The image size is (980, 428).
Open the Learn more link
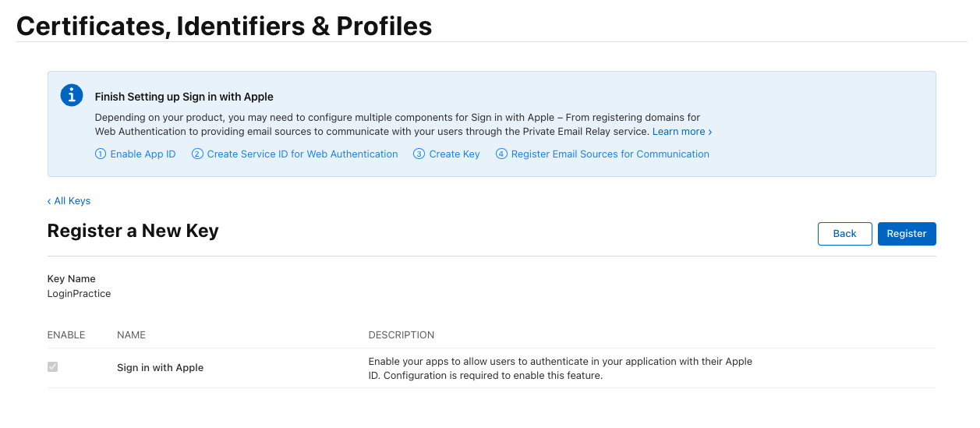click(681, 132)
